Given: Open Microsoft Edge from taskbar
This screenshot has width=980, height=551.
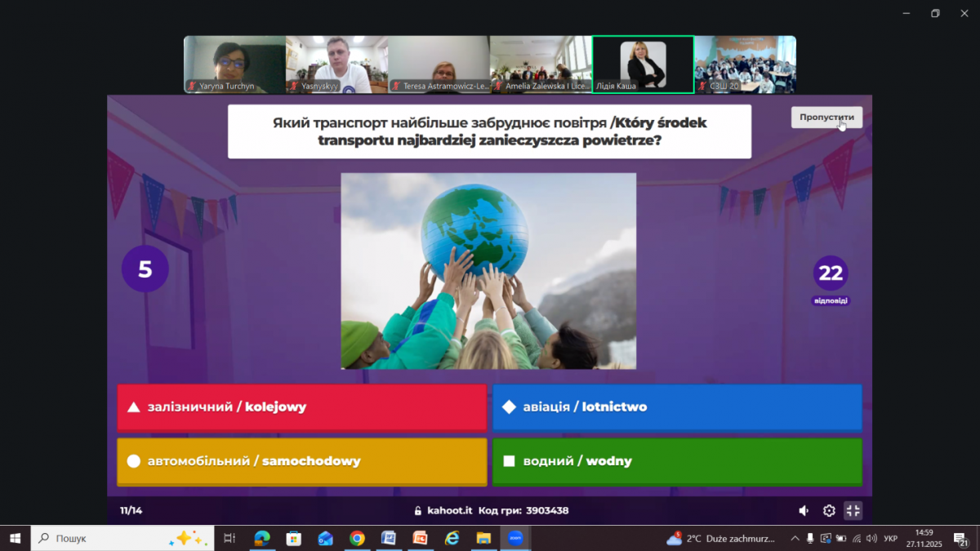Looking at the screenshot, I should [262, 538].
